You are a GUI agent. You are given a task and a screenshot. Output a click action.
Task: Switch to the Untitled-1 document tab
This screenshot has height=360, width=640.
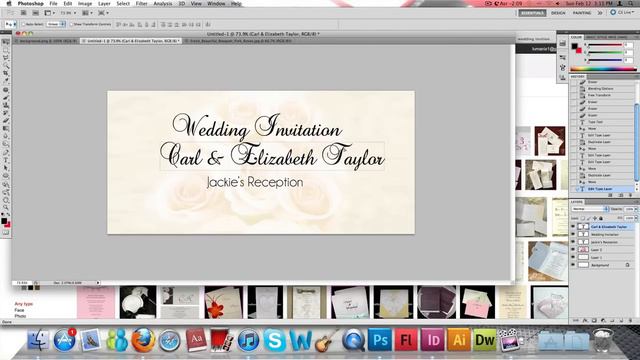coord(131,41)
